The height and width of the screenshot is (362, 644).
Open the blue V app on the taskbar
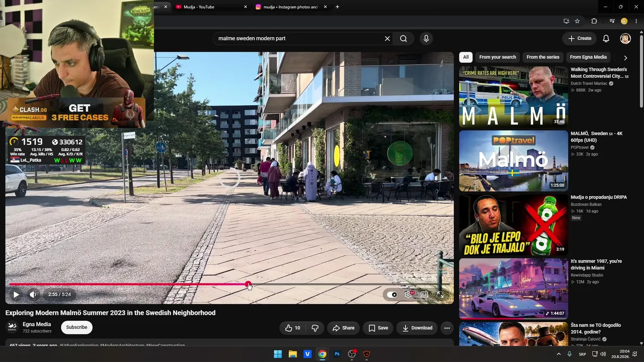(307, 354)
